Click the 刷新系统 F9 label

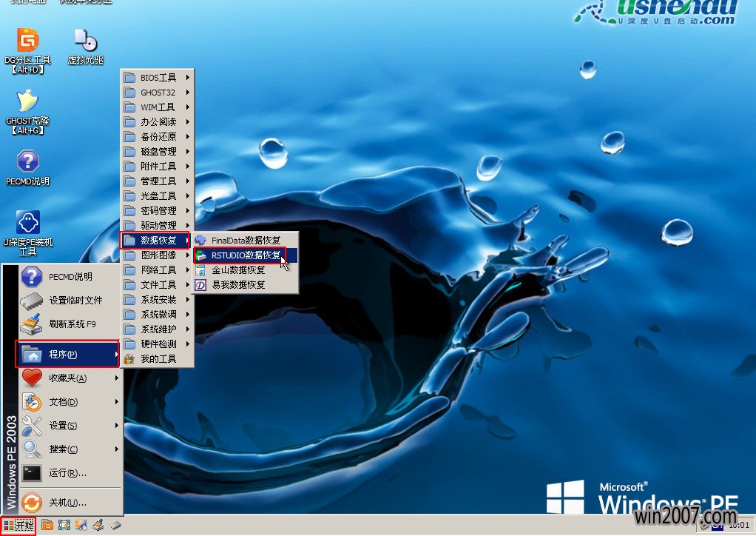click(72, 324)
